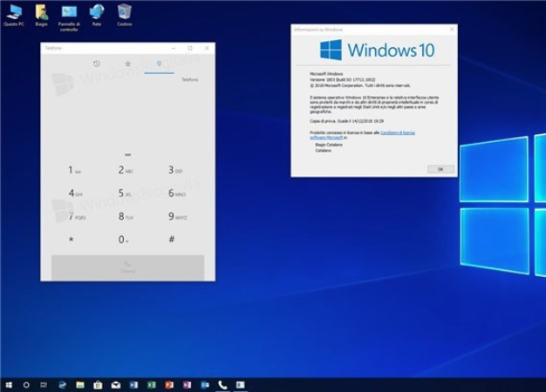546x392 pixels.
Task: Select the dial pad tab icon
Action: coord(159,64)
